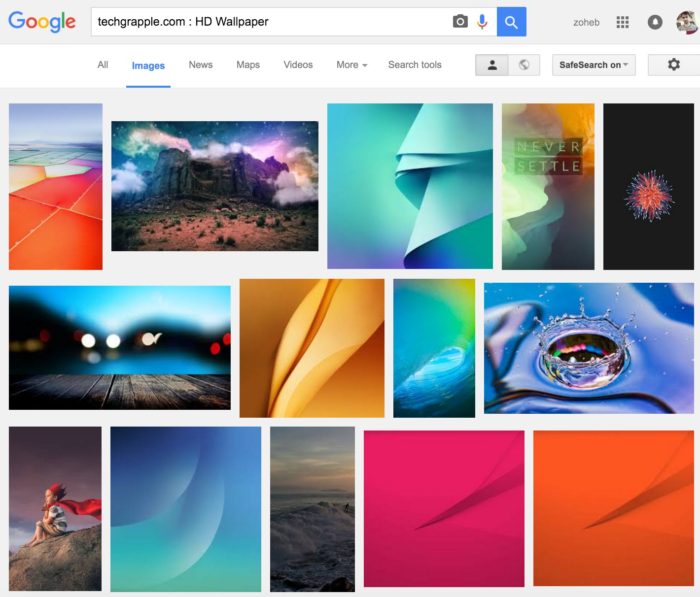
Task: Go to the All results tab
Action: [102, 65]
